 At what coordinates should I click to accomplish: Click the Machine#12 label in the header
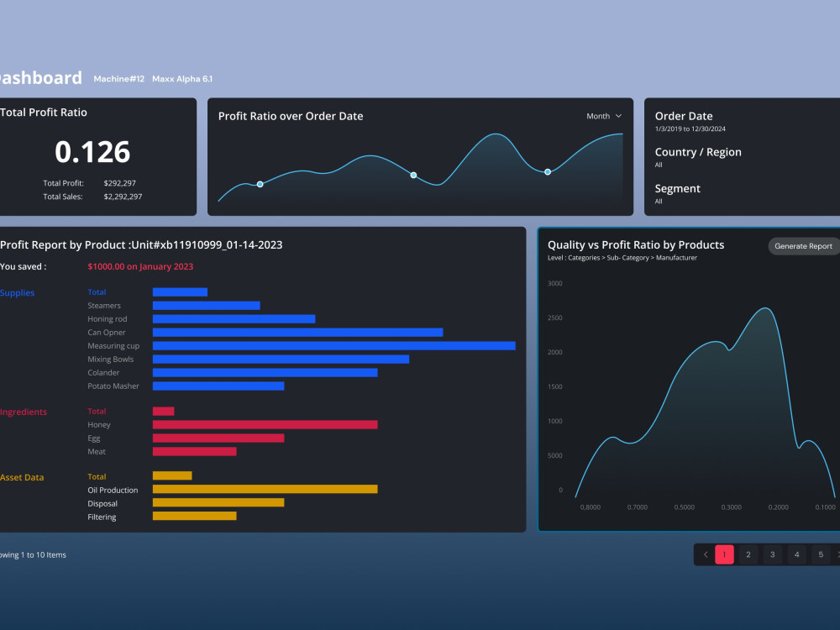pos(118,79)
